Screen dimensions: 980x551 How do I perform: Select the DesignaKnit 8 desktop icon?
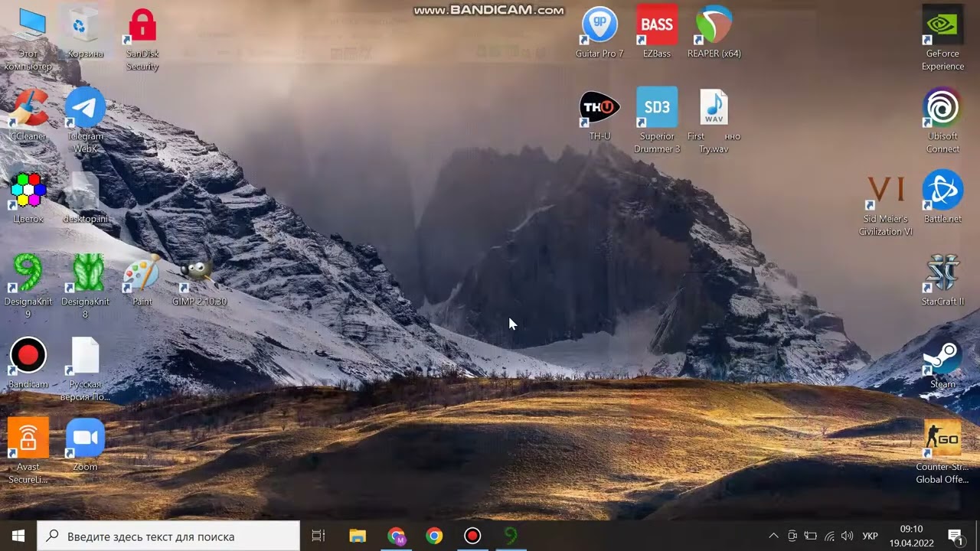(x=85, y=286)
